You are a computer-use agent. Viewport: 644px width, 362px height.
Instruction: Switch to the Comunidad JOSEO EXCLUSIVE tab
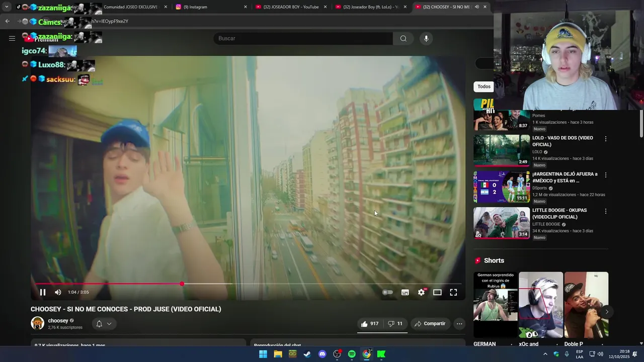130,7
